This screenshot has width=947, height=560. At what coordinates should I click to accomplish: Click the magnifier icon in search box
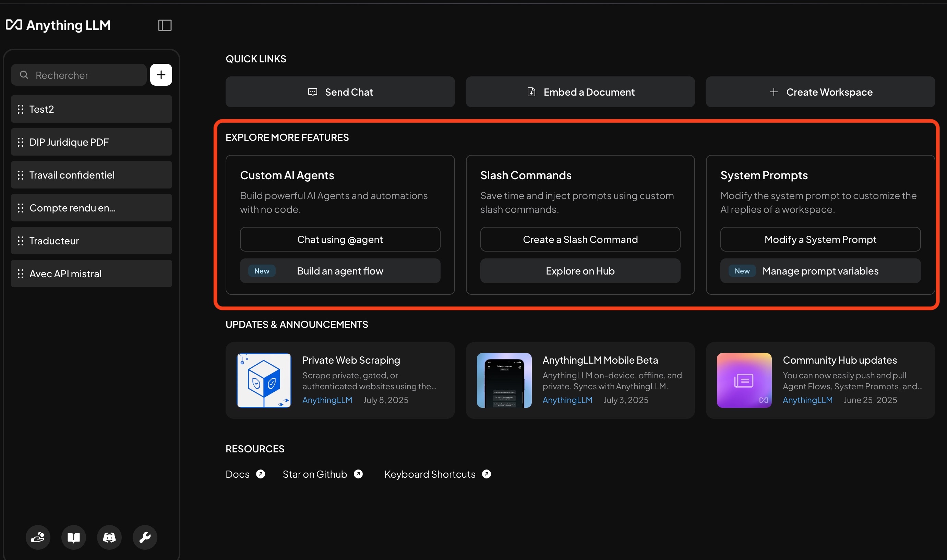click(24, 75)
